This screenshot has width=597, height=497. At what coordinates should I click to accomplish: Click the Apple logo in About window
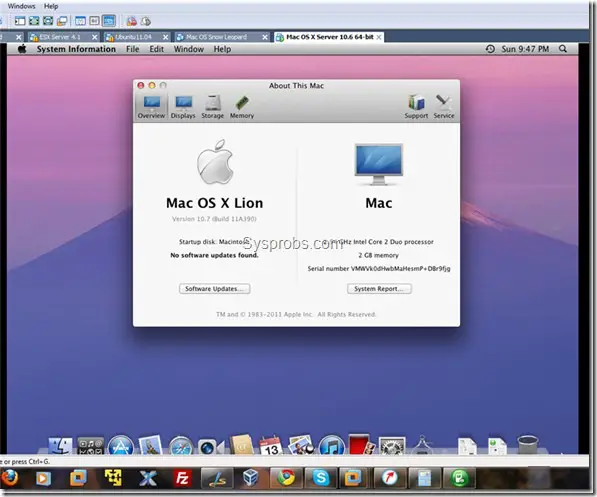215,161
